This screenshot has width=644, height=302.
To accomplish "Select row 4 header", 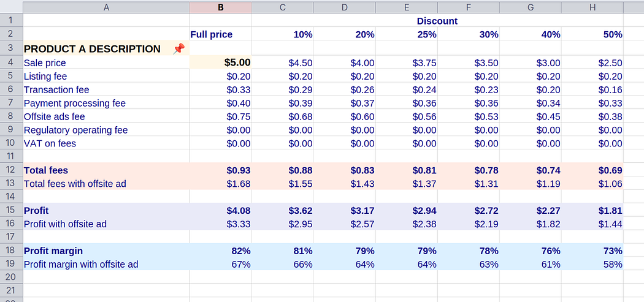I will (x=11, y=62).
